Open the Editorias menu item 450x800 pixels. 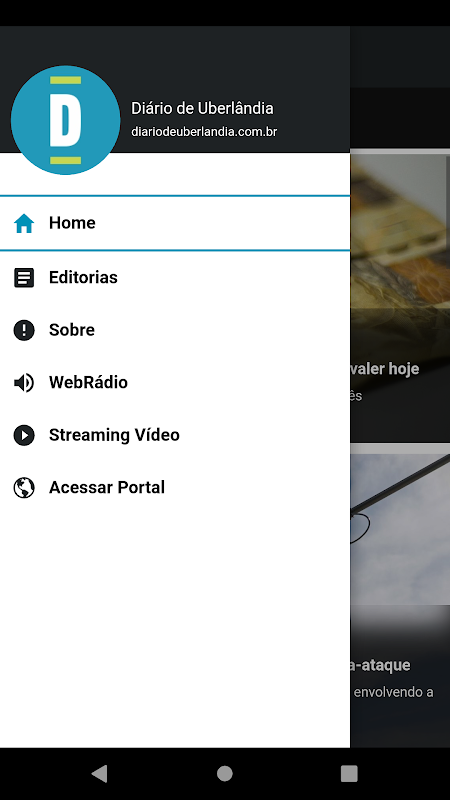[x=175, y=278]
